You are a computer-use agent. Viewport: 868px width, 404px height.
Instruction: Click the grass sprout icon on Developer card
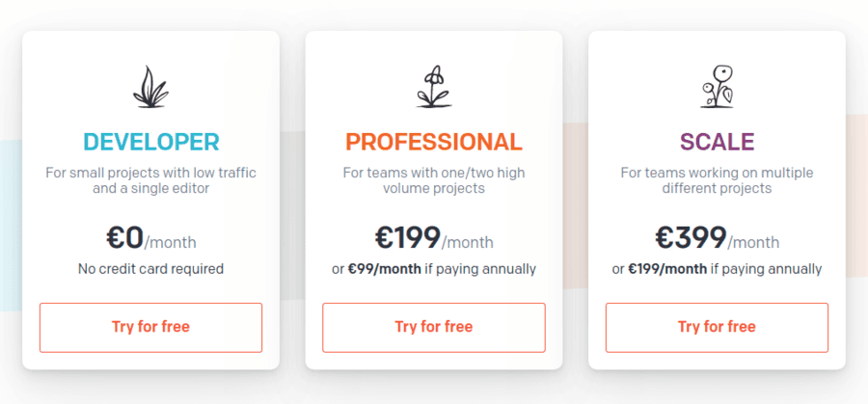point(150,87)
